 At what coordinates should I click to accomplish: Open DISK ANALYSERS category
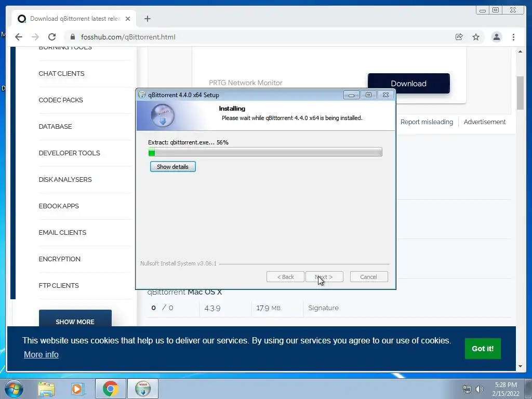[65, 179]
